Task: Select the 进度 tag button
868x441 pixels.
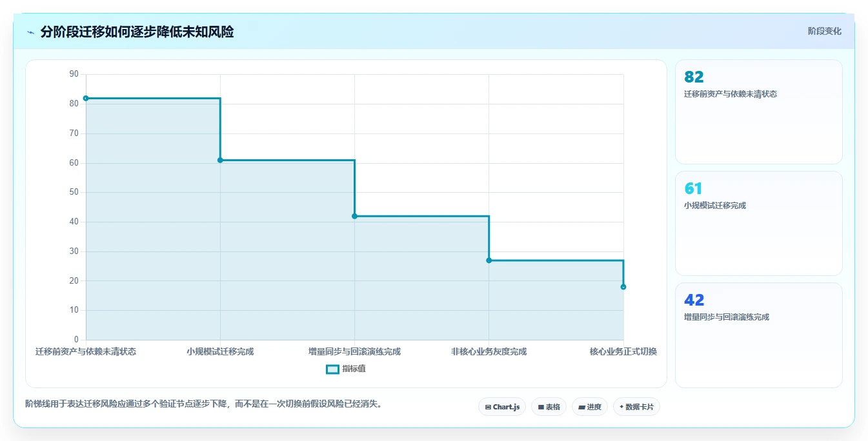Action: pos(590,407)
